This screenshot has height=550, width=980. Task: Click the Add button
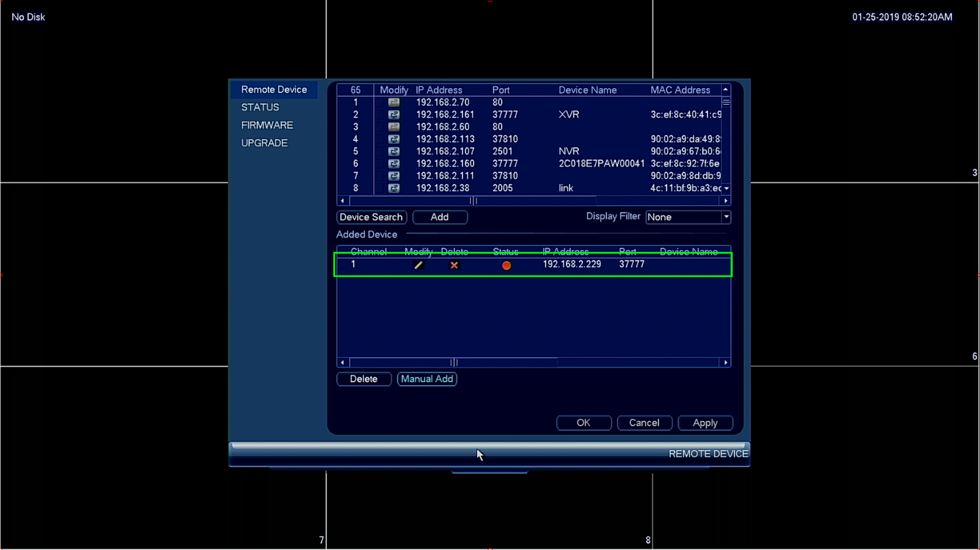point(440,217)
